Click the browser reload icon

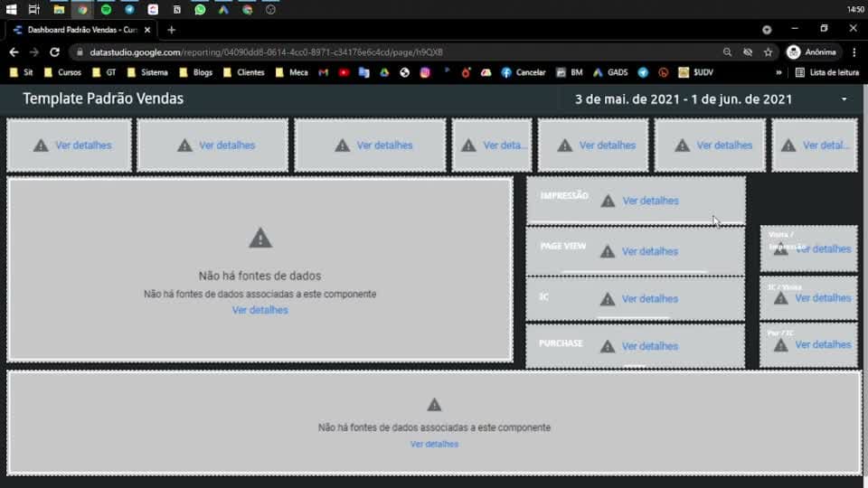(x=54, y=52)
